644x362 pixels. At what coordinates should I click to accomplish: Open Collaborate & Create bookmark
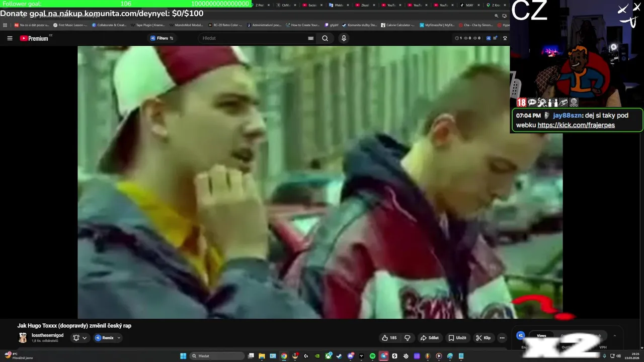point(109,25)
